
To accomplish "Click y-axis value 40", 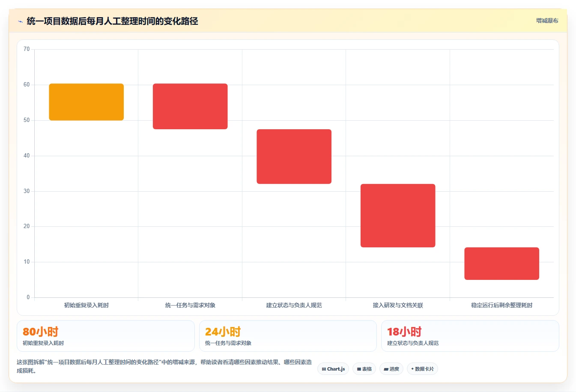I will (27, 156).
